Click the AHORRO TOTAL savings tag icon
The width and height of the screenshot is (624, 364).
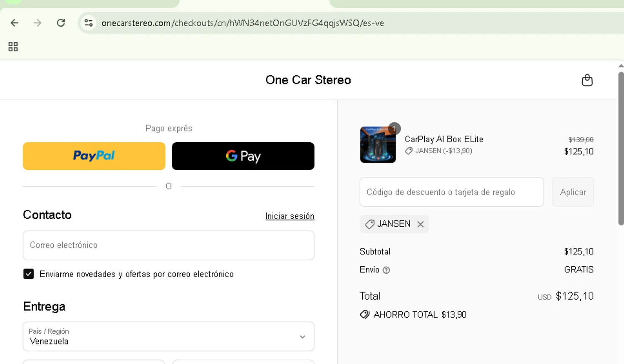coord(365,314)
